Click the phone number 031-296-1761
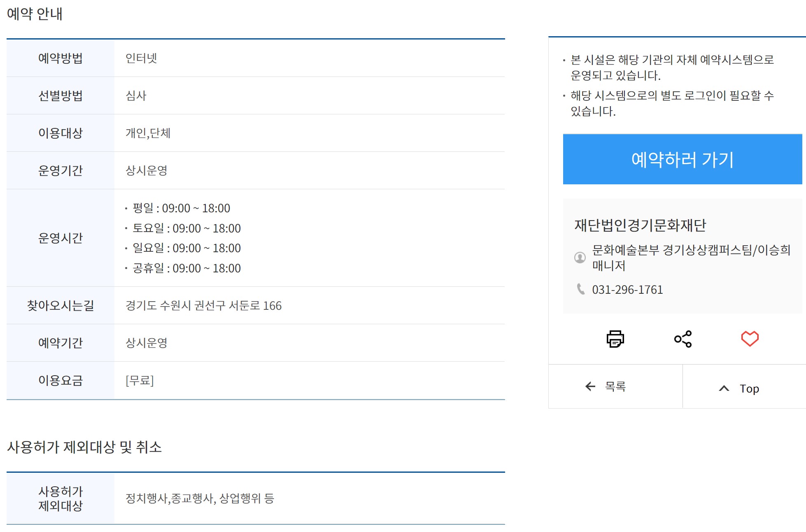Screen dimensions: 806x532 tap(627, 290)
